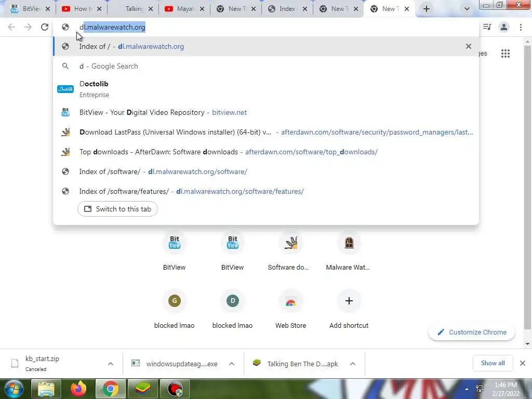The image size is (532, 399).
Task: Open the Windows Start menu orb
Action: tap(14, 389)
